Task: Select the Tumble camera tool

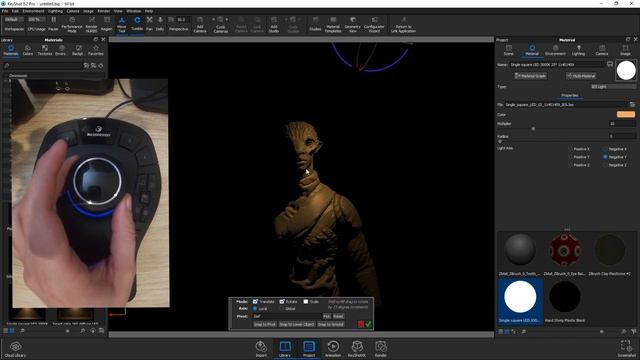Action: pyautogui.click(x=137, y=24)
